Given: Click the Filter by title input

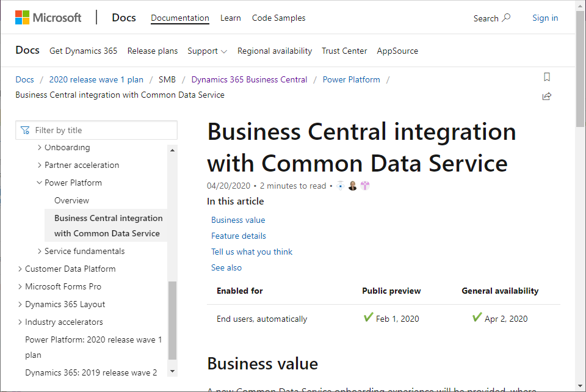Looking at the screenshot, I should tap(96, 130).
